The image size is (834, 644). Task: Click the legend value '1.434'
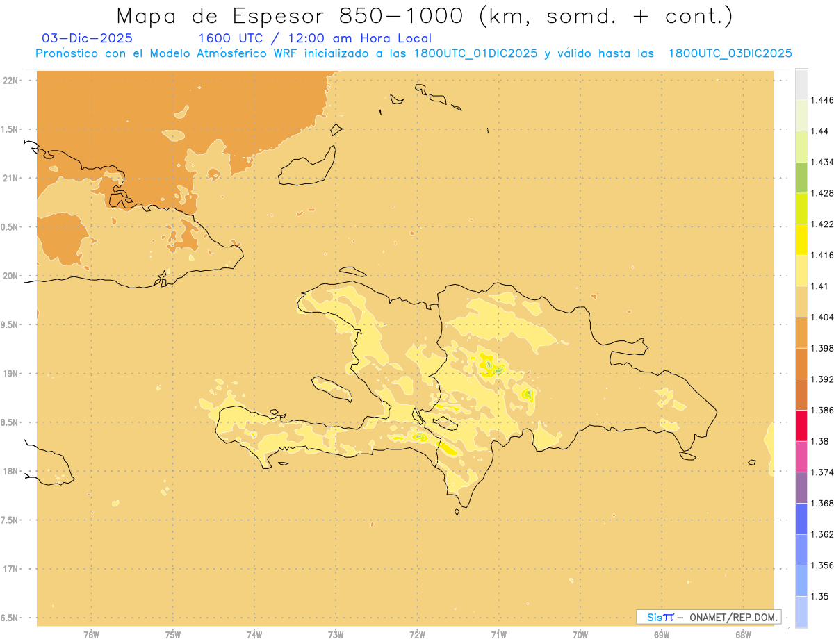(821, 162)
